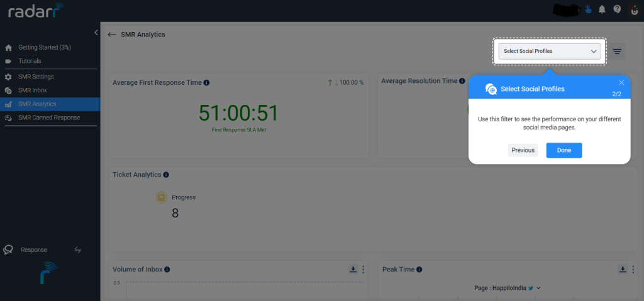The height and width of the screenshot is (301, 644).
Task: Go back using the SMR Analytics arrow
Action: click(112, 35)
